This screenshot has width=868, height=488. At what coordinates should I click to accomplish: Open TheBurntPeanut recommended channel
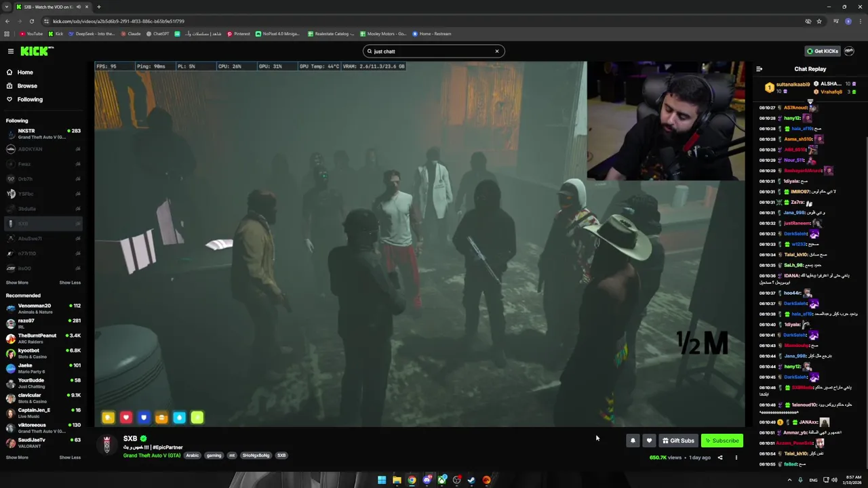pos(43,338)
